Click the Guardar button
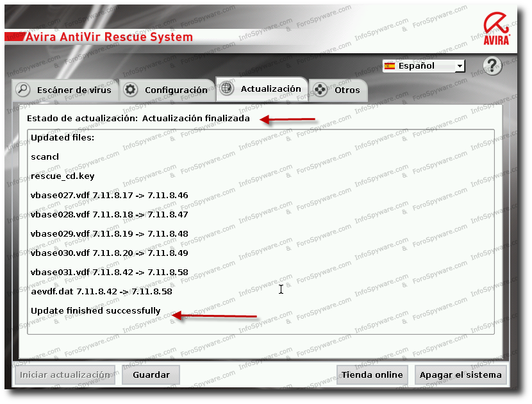 tap(151, 375)
